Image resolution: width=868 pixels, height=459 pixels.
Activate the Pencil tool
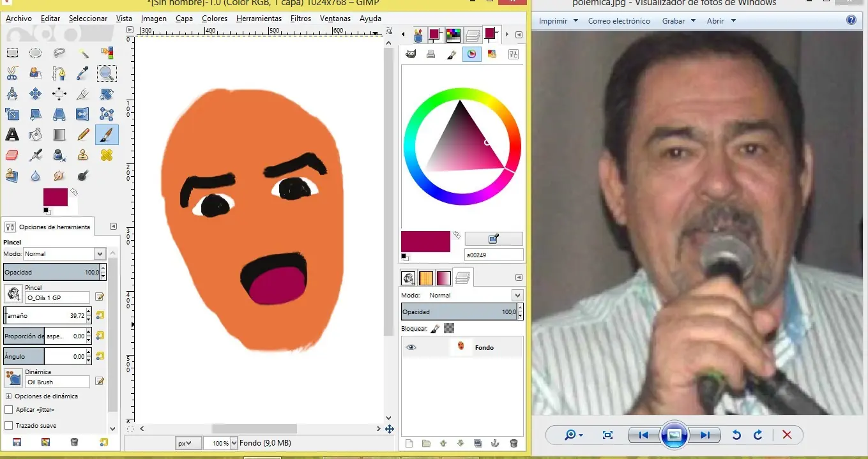pyautogui.click(x=83, y=135)
